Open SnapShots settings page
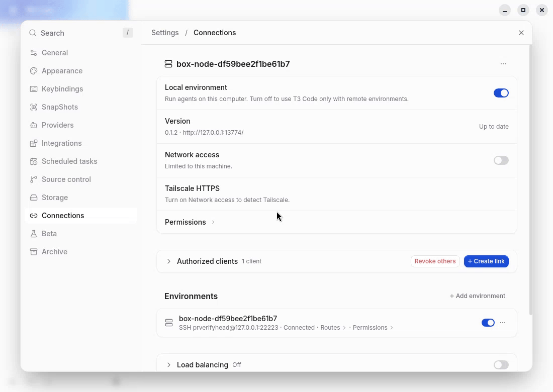Image resolution: width=553 pixels, height=392 pixels. pyautogui.click(x=81, y=107)
